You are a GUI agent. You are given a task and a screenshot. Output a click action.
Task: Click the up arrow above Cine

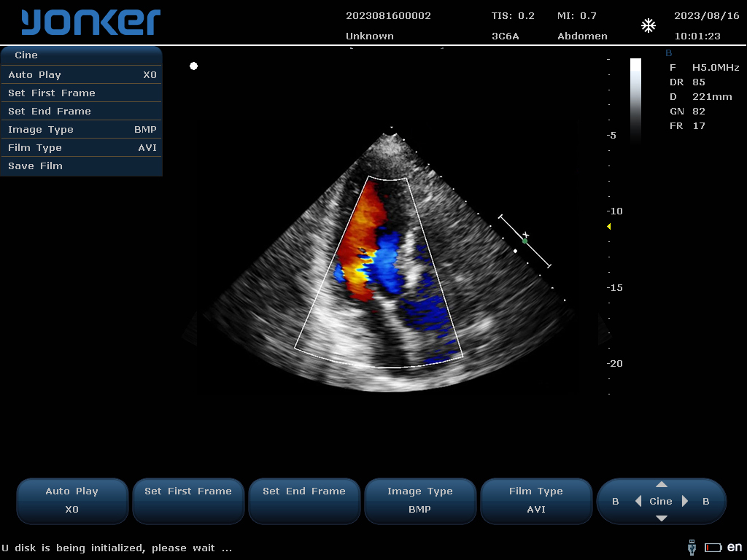[662, 483]
